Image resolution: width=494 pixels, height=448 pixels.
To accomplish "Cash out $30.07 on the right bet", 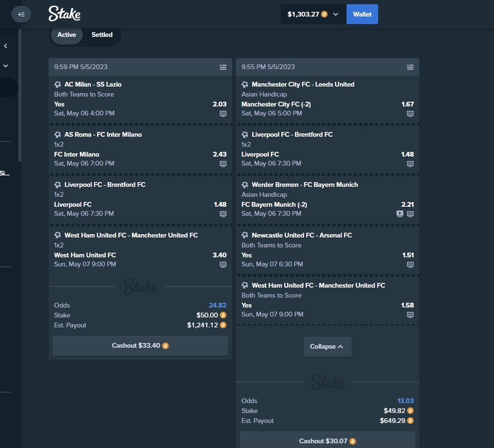I will pos(327,440).
